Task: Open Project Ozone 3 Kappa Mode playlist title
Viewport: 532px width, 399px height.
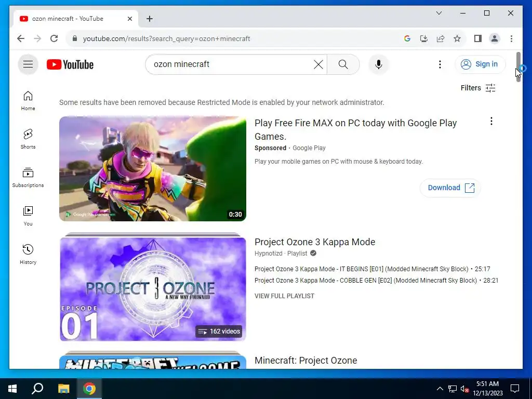Action: tap(315, 242)
